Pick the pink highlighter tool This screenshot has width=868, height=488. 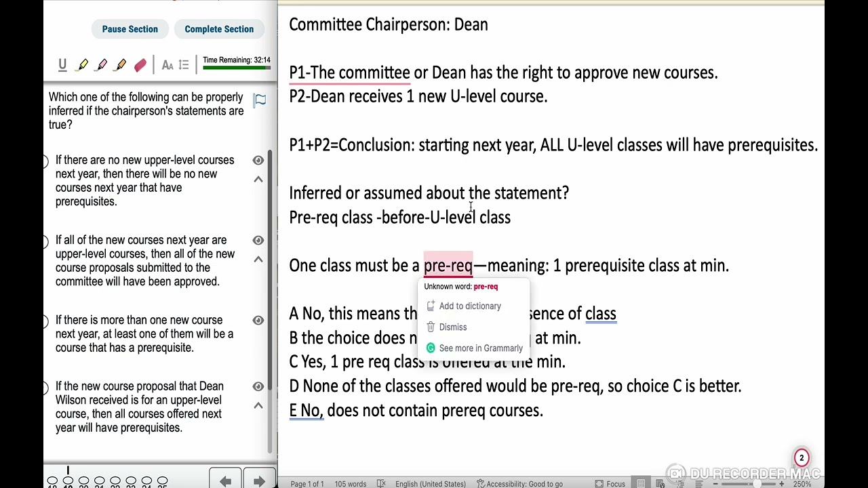pos(102,65)
